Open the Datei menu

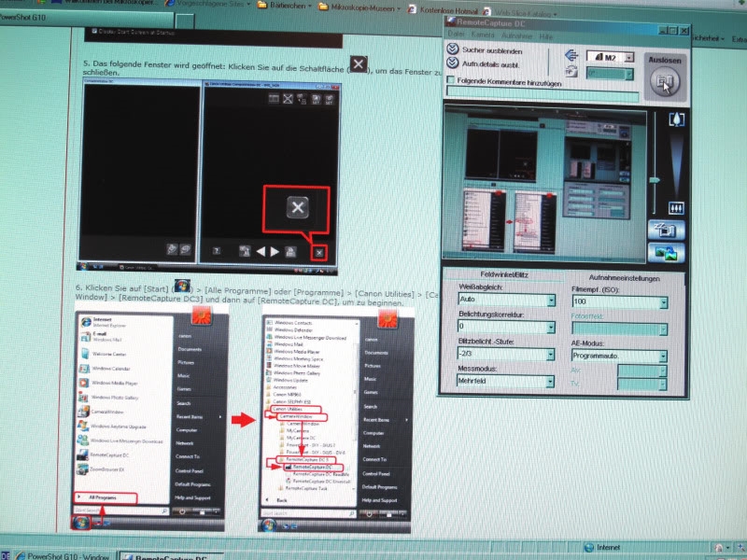[x=457, y=35]
